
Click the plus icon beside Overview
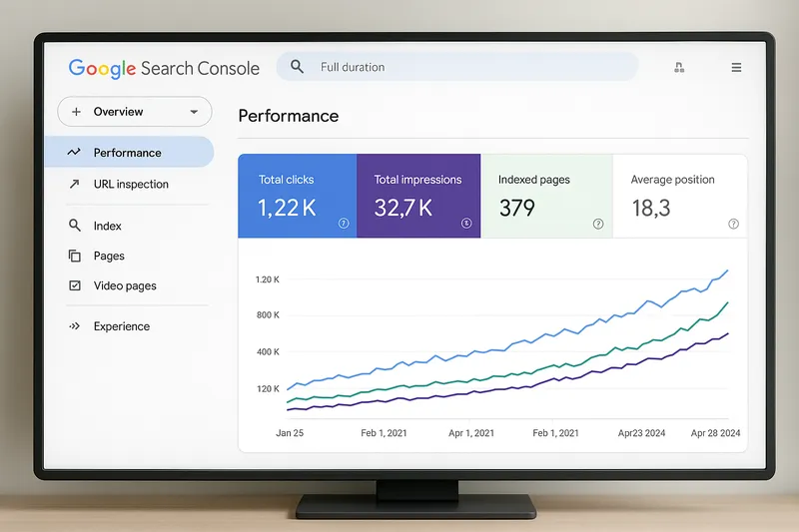click(76, 112)
